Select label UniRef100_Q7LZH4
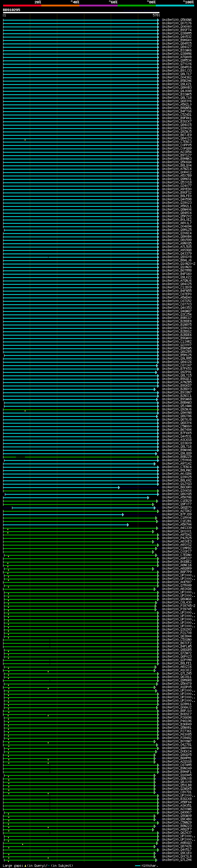 point(177,860)
